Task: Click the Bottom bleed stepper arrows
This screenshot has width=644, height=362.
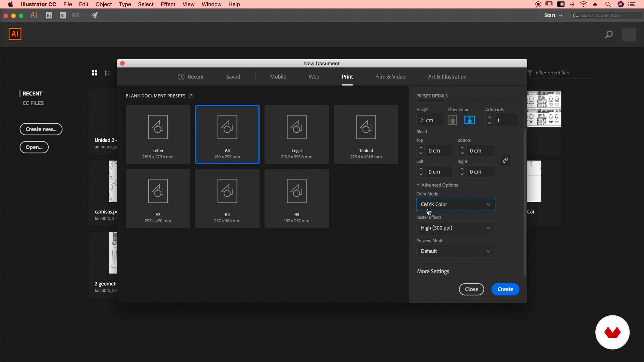Action: [462, 150]
